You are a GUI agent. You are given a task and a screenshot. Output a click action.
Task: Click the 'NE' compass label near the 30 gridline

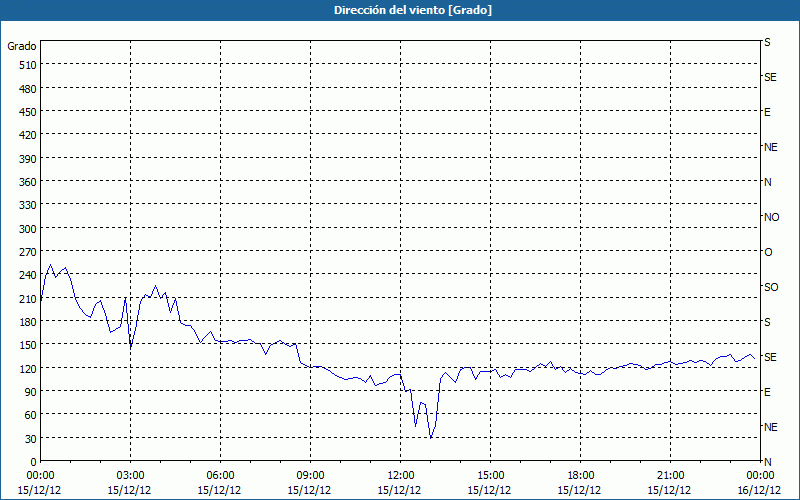pyautogui.click(x=771, y=427)
